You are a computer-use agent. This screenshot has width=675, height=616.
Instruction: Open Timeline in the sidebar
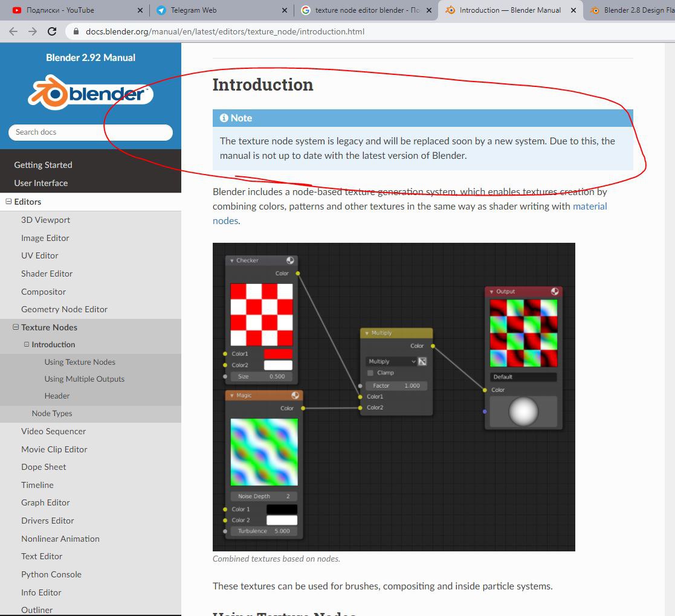[37, 485]
